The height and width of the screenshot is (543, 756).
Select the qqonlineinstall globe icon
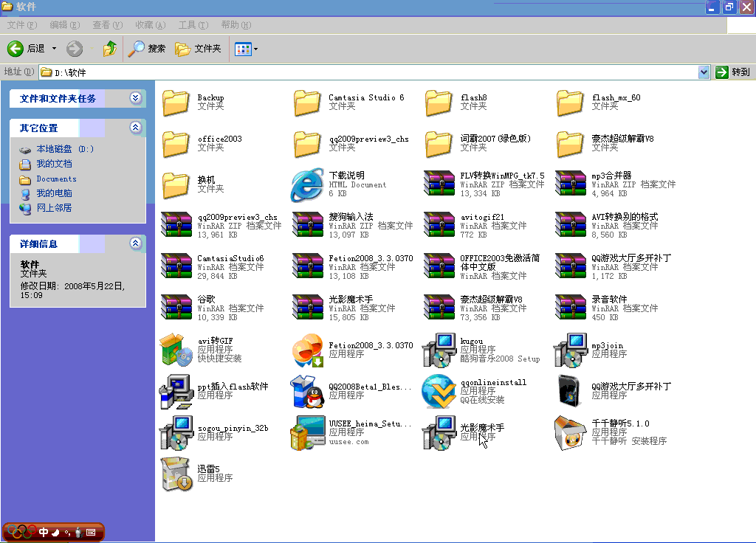point(439,391)
